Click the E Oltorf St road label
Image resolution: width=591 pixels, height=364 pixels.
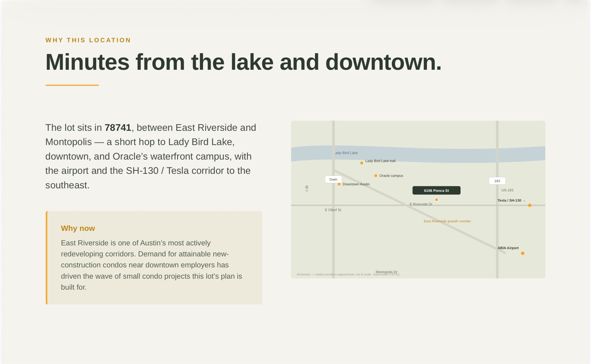pos(333,210)
